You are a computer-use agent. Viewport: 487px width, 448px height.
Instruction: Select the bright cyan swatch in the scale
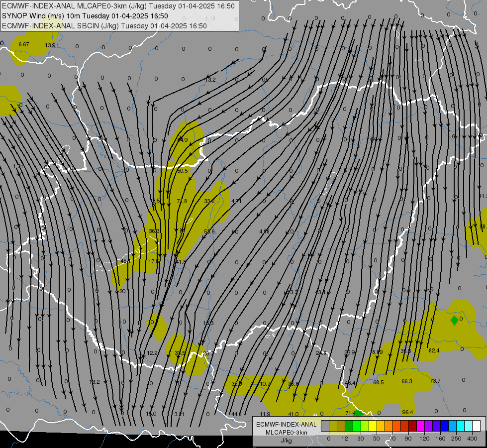coord(460,426)
